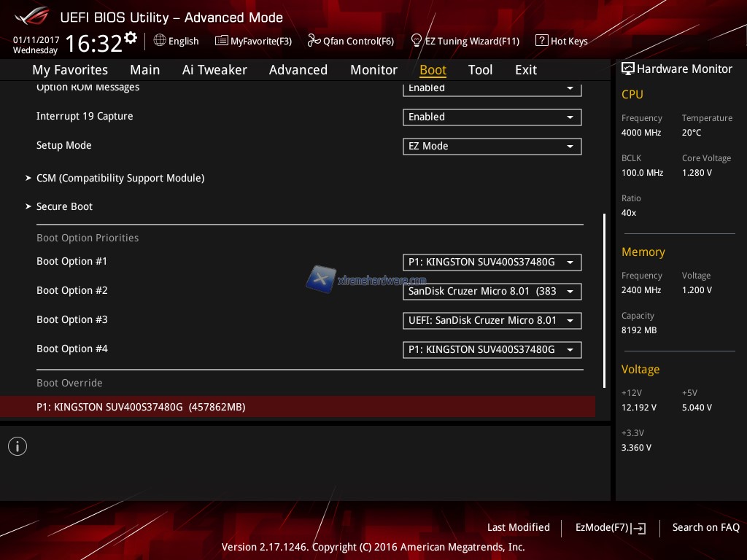Image resolution: width=747 pixels, height=560 pixels.
Task: Go to the Monitor tab
Action: [x=373, y=70]
